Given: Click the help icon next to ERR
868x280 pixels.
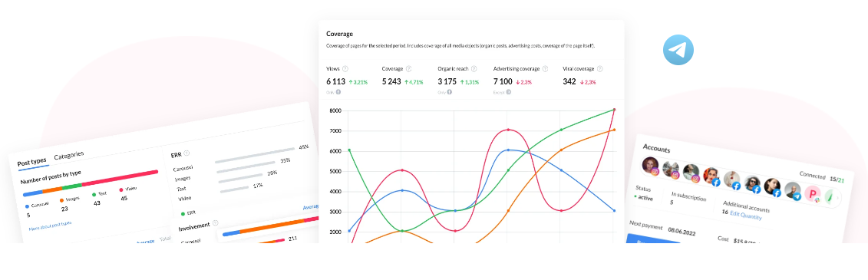Looking at the screenshot, I should coord(186,153).
